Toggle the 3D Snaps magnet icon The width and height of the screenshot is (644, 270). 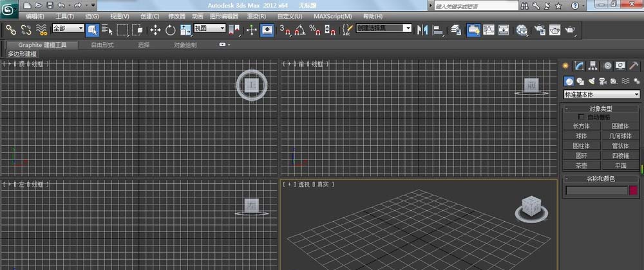(x=285, y=30)
